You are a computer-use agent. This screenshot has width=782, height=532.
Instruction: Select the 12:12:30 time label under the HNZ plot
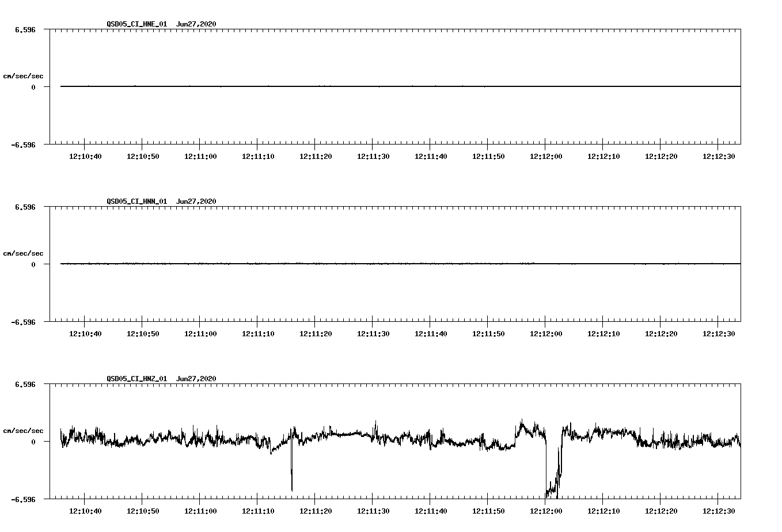click(719, 511)
